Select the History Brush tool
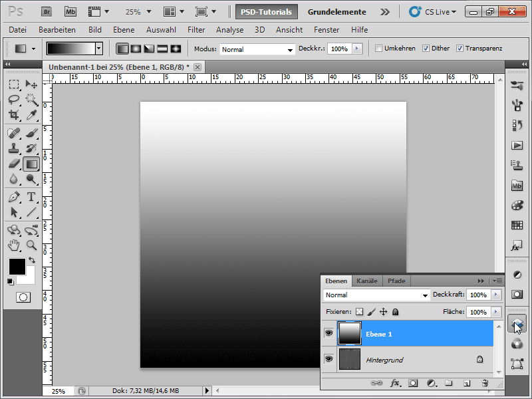The image size is (532, 399). click(x=31, y=148)
